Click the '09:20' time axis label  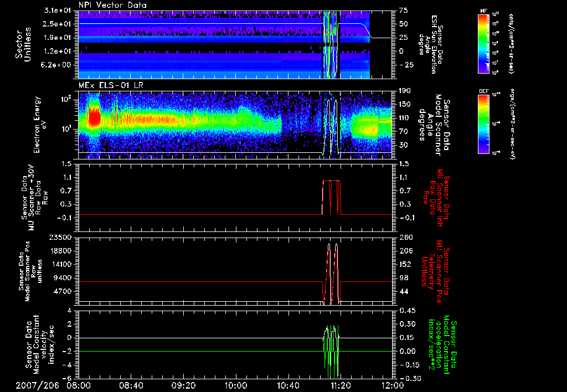184,385
